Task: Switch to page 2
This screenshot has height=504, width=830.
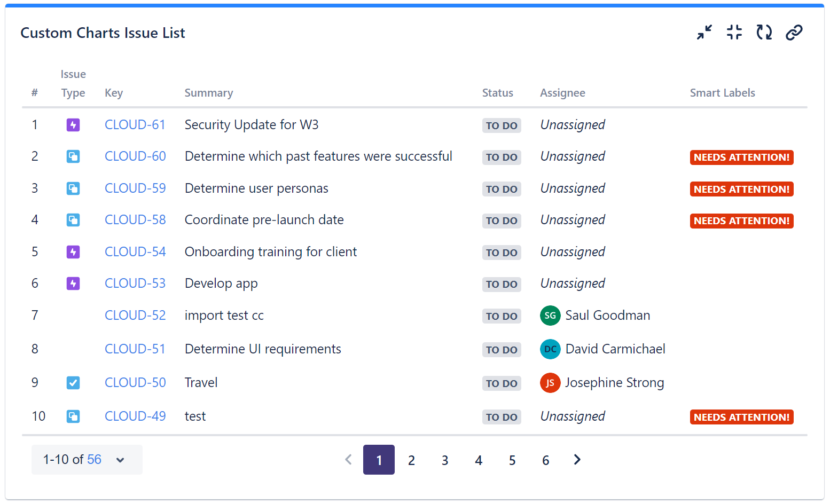Action: [411, 460]
